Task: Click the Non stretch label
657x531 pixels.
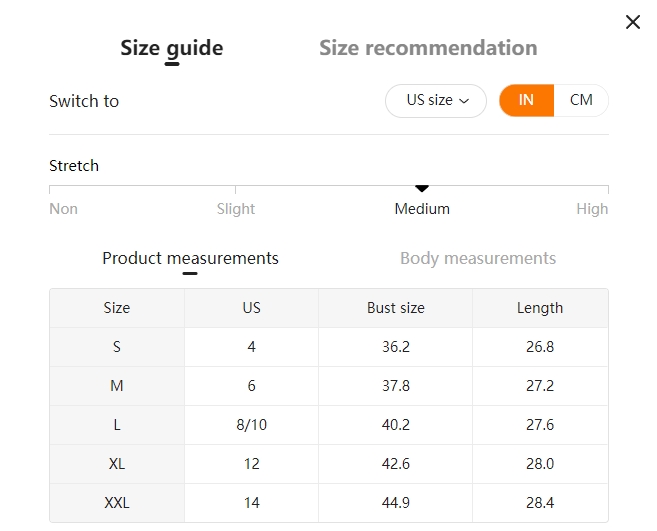Action: tap(63, 209)
